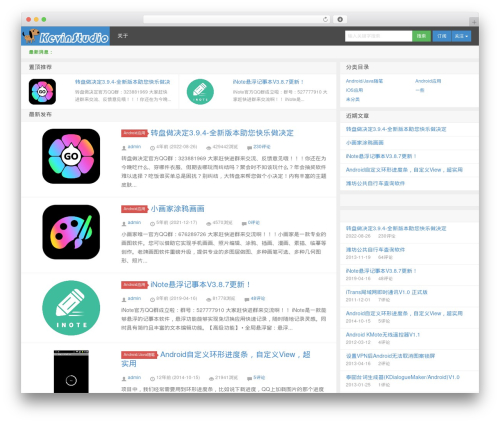Focus the site keyword search field
The height and width of the screenshot is (423, 500).
378,36
